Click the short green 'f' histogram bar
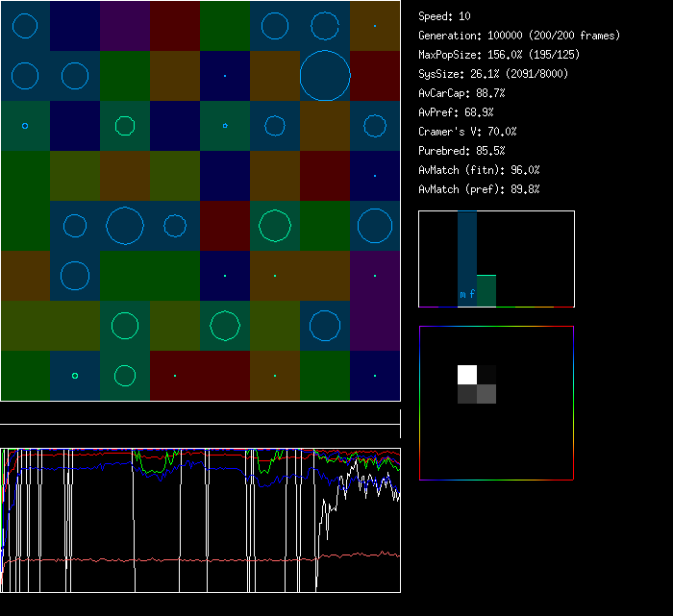This screenshot has height=616, width=673. 486,290
